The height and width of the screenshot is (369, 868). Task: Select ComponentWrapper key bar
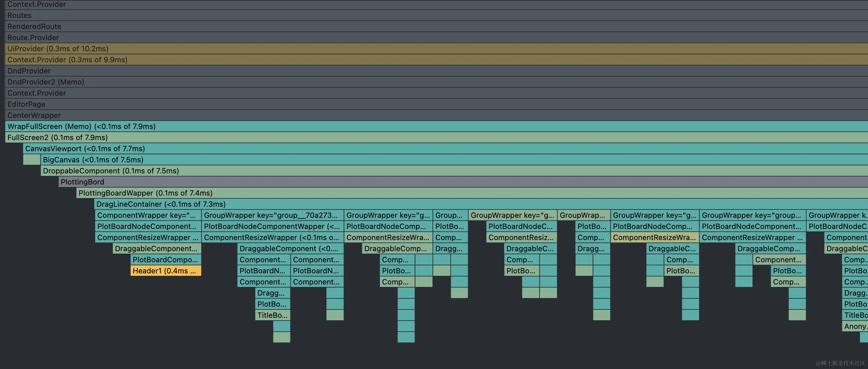(148, 215)
